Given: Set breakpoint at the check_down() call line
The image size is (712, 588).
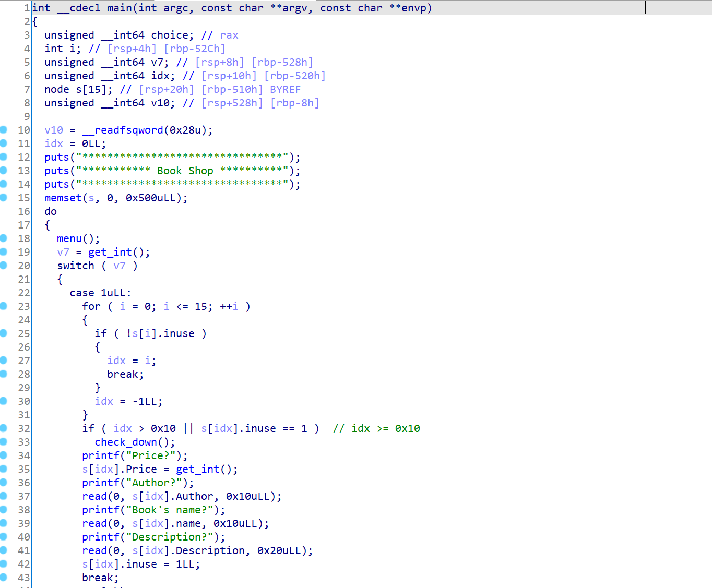Looking at the screenshot, I should pos(4,441).
